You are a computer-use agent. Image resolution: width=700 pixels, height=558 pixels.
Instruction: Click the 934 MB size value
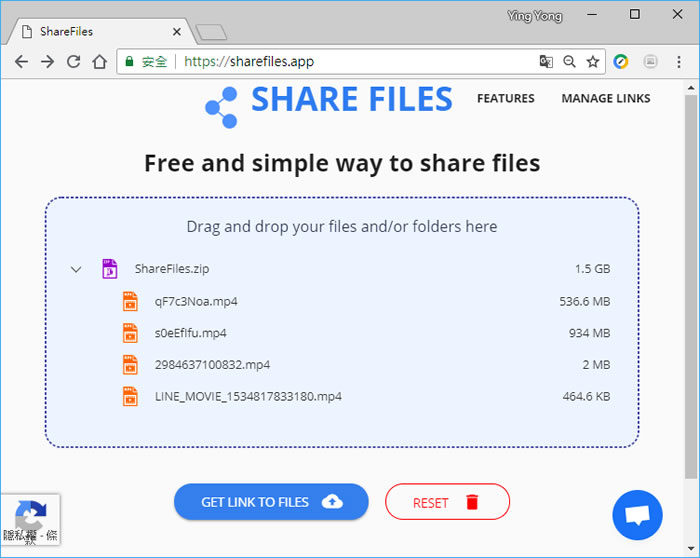(589, 333)
